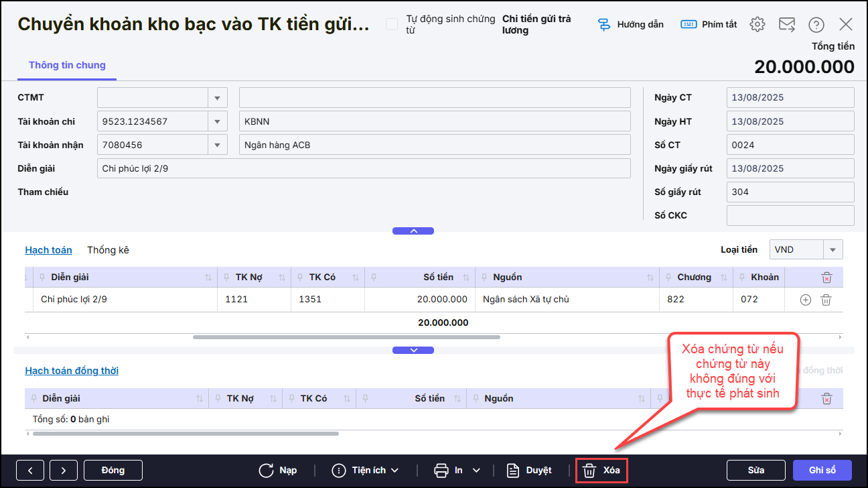868x488 pixels.
Task: Click the Ghi sổ button
Action: pyautogui.click(x=822, y=471)
